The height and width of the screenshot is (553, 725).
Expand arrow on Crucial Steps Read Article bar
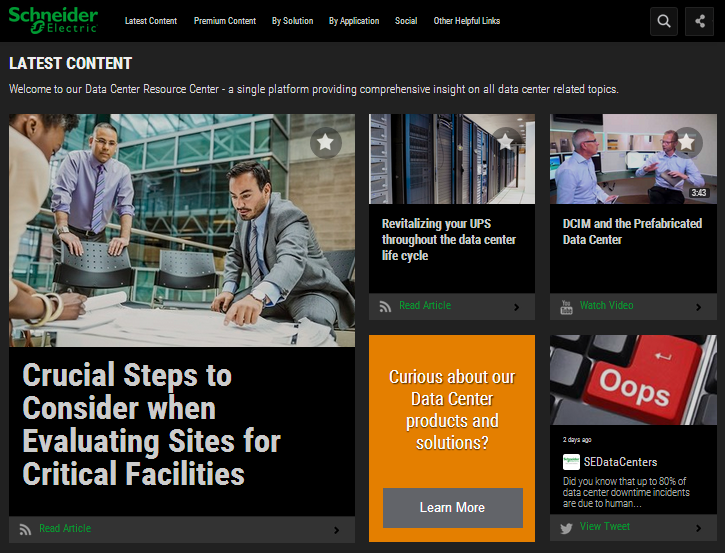(336, 530)
